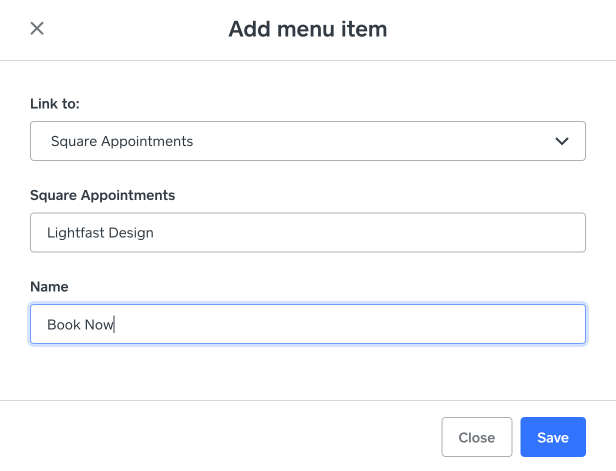Image resolution: width=616 pixels, height=471 pixels.
Task: Click the Close button in footer
Action: pyautogui.click(x=476, y=437)
